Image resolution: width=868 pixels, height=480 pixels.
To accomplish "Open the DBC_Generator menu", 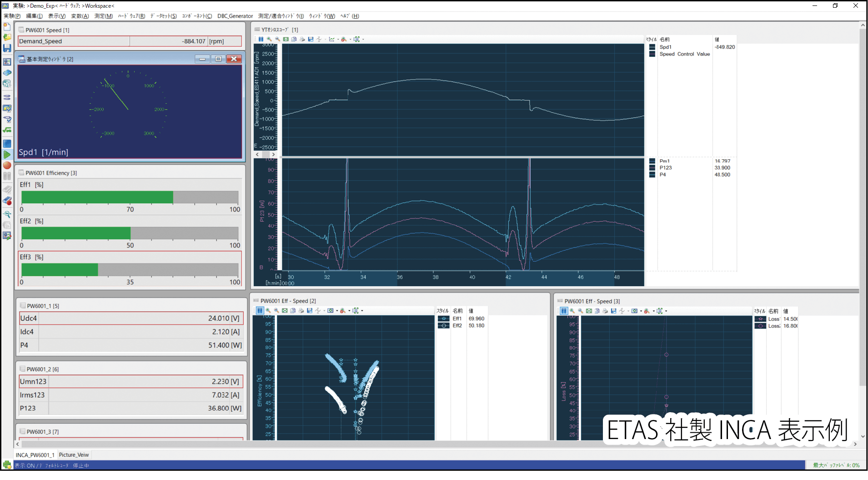I will click(x=235, y=16).
